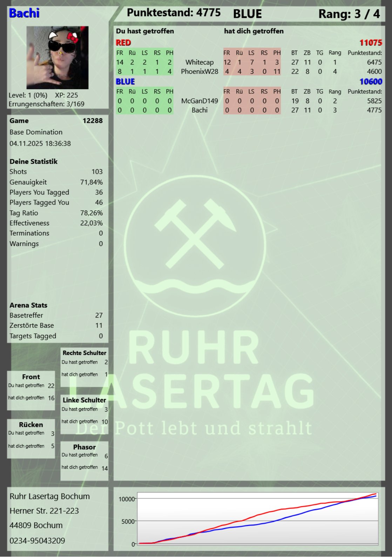Viewport: 392px width, 557px height.
Task: Click the blue Bachi player name heading
Action: point(24,13)
